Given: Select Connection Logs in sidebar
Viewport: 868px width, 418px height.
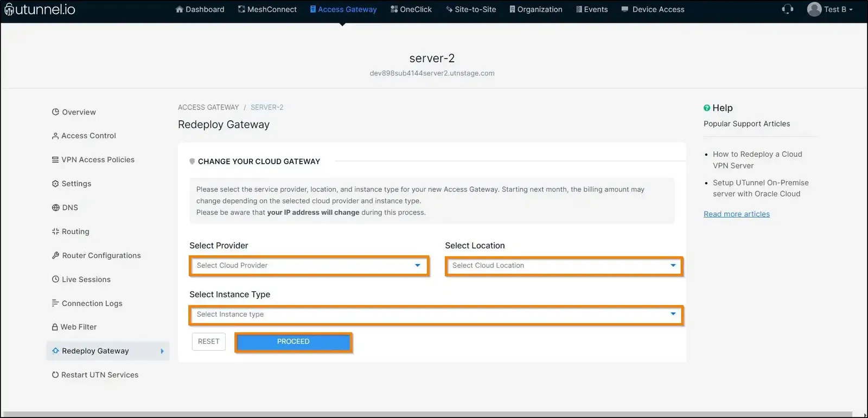Looking at the screenshot, I should pos(87,303).
